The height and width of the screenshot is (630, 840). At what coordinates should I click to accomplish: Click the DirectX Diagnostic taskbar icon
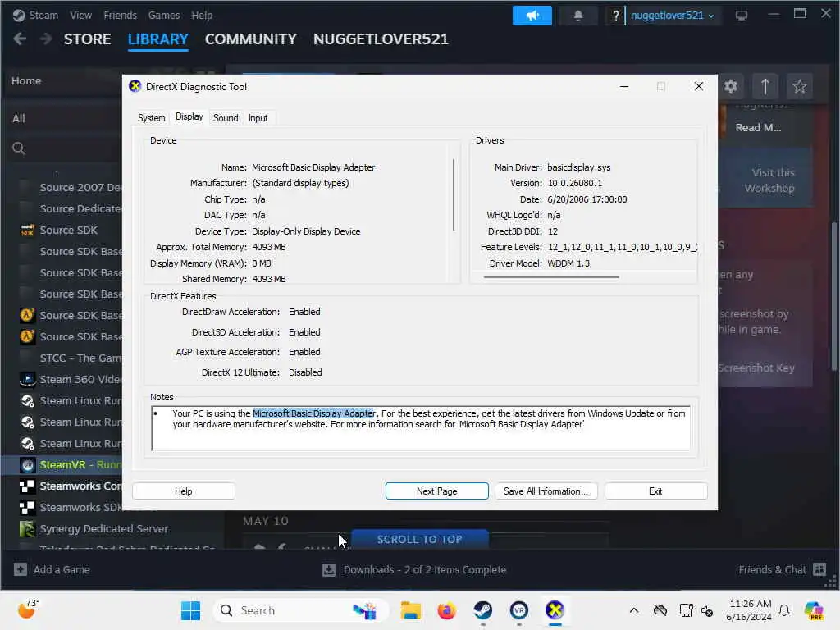coord(555,610)
